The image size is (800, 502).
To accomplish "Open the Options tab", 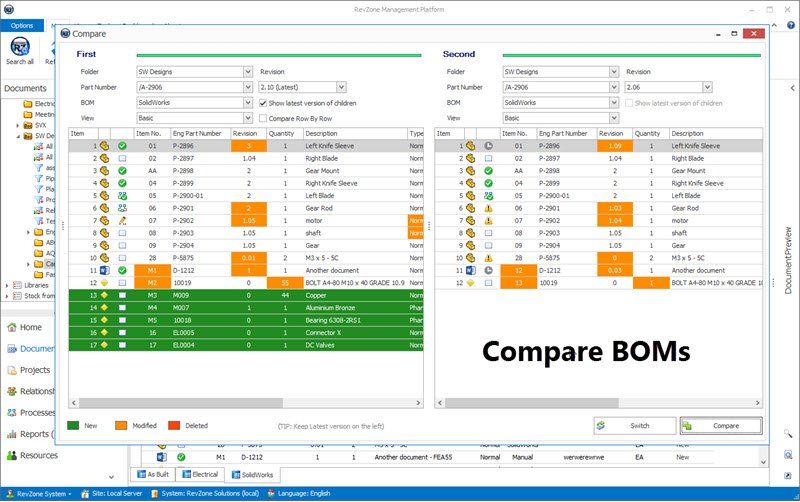I will [x=22, y=26].
